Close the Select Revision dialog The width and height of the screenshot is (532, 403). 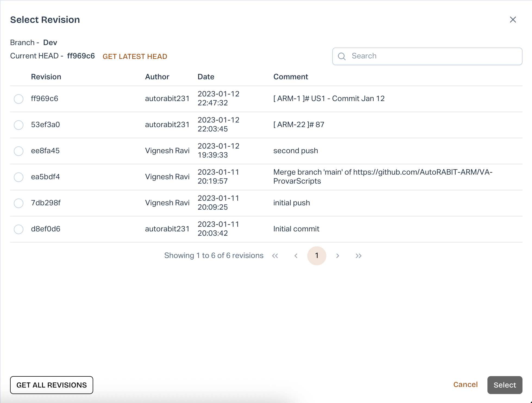click(x=513, y=20)
